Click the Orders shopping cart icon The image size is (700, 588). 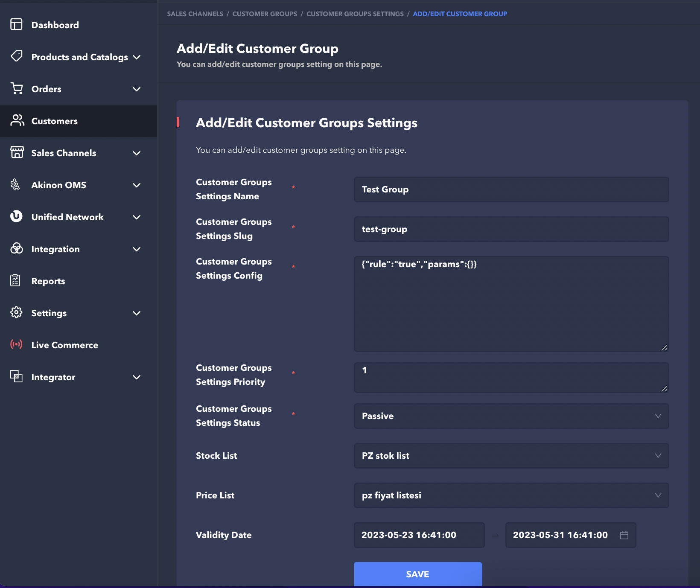(17, 88)
